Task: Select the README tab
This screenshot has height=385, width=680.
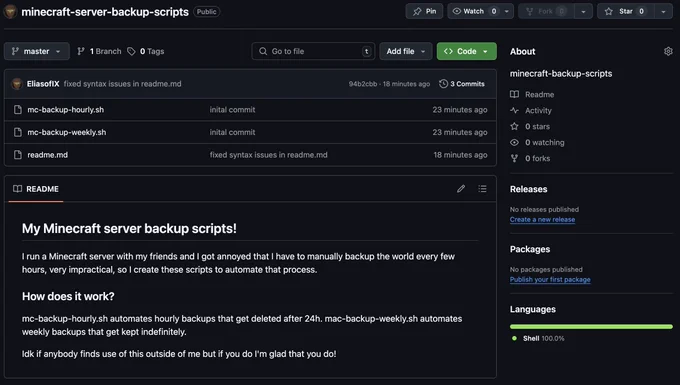Action: click(36, 189)
